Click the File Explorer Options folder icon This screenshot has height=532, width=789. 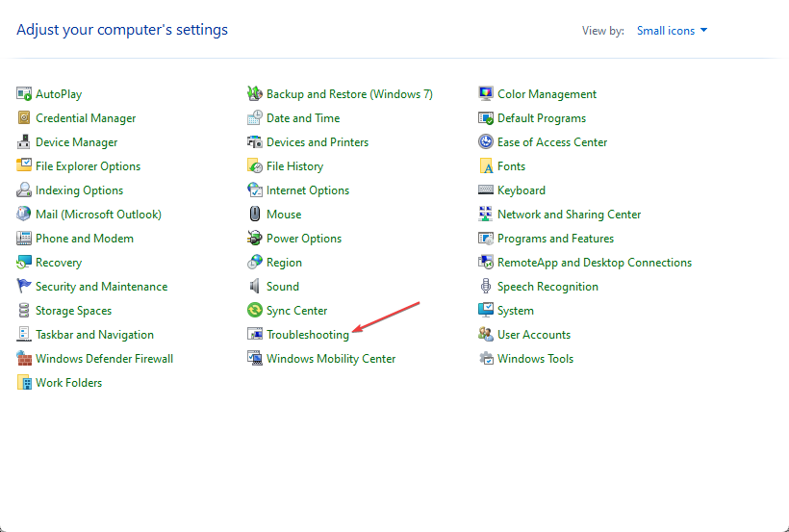click(x=24, y=166)
